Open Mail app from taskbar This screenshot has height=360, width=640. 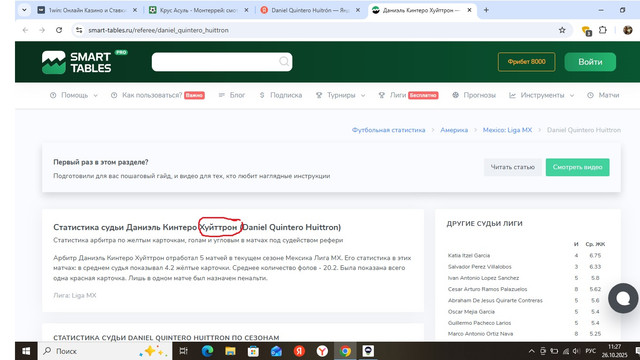click(276, 351)
